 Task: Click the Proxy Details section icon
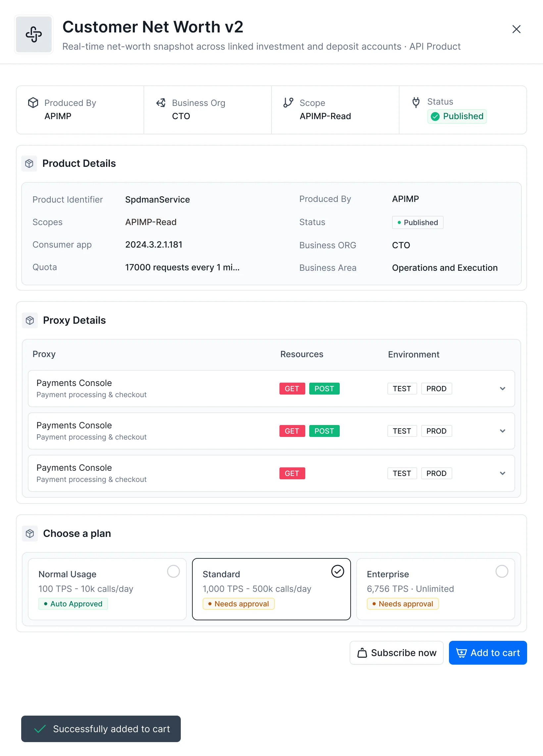30,321
